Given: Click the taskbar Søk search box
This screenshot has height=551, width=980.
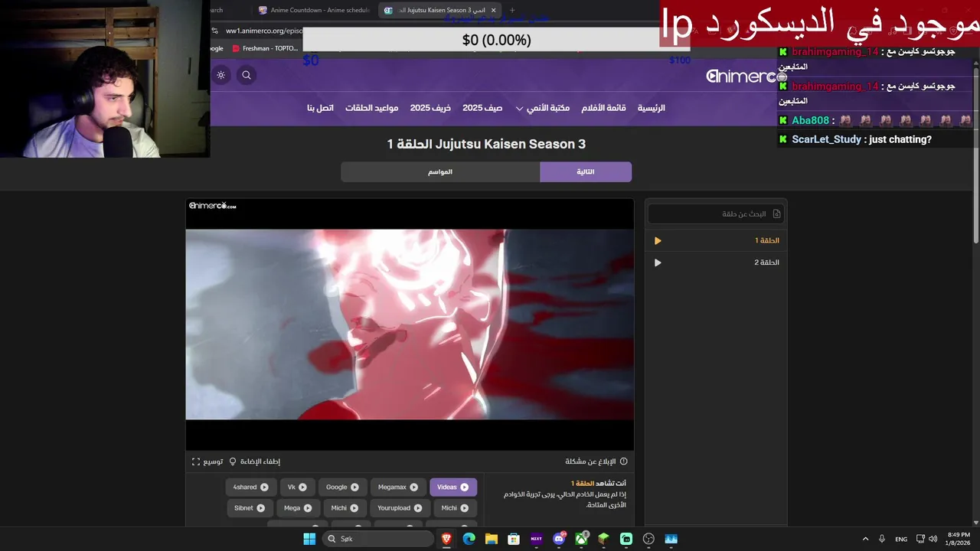Looking at the screenshot, I should [377, 539].
